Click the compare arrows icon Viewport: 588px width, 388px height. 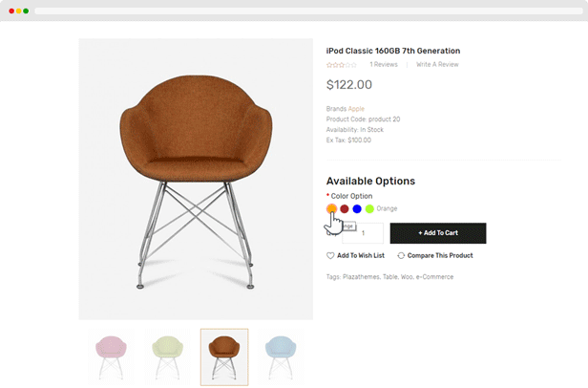point(401,256)
